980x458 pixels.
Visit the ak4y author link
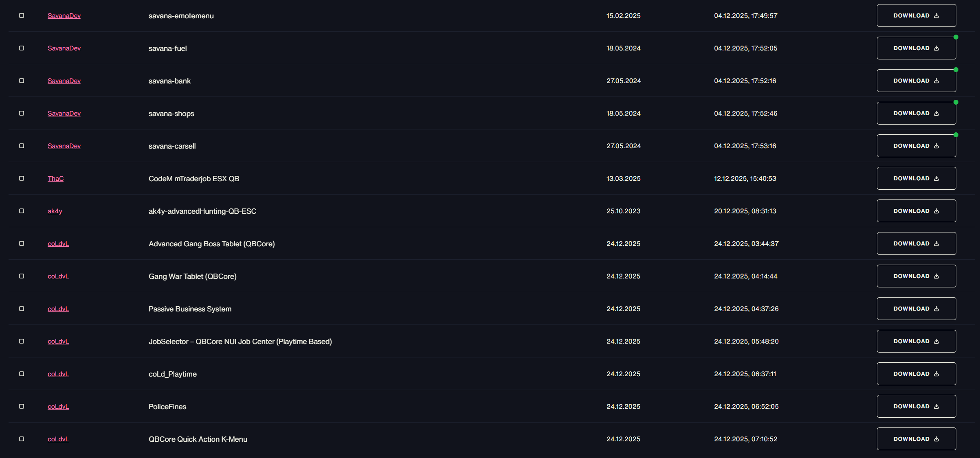point(55,211)
